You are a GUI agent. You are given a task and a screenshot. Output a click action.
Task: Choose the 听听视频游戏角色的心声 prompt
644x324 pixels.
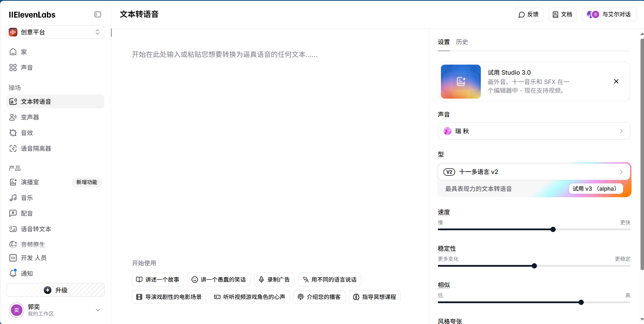(x=250, y=297)
